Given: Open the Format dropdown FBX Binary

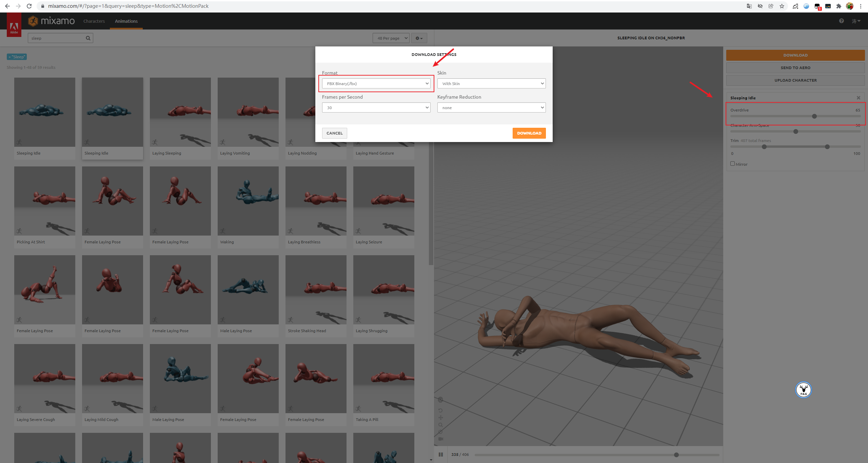Looking at the screenshot, I should (376, 83).
